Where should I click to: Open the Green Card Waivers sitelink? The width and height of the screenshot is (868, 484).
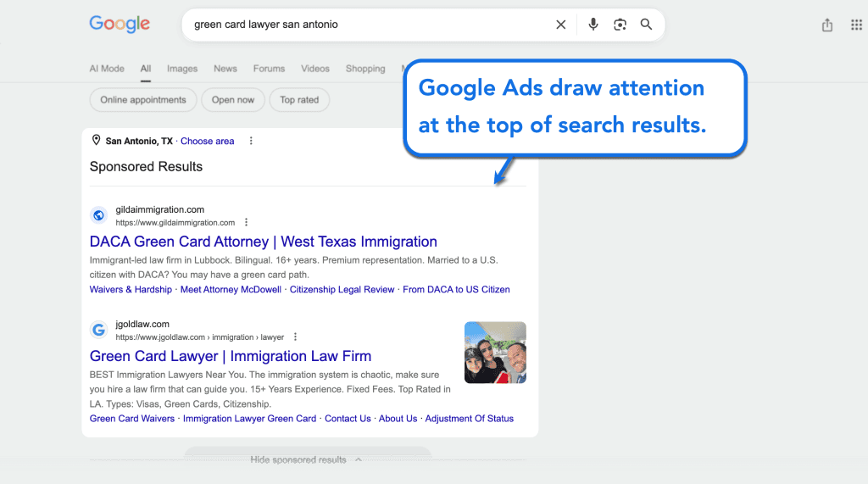click(x=131, y=419)
